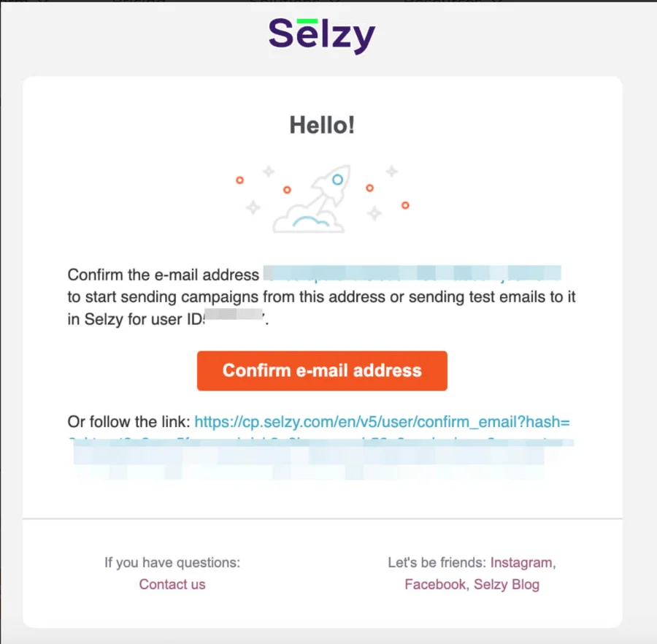
Task: Open the Contact us link
Action: tap(172, 584)
